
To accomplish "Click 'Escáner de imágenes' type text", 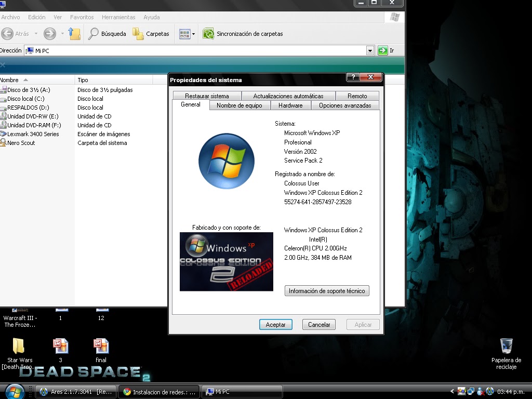I will 104,134.
